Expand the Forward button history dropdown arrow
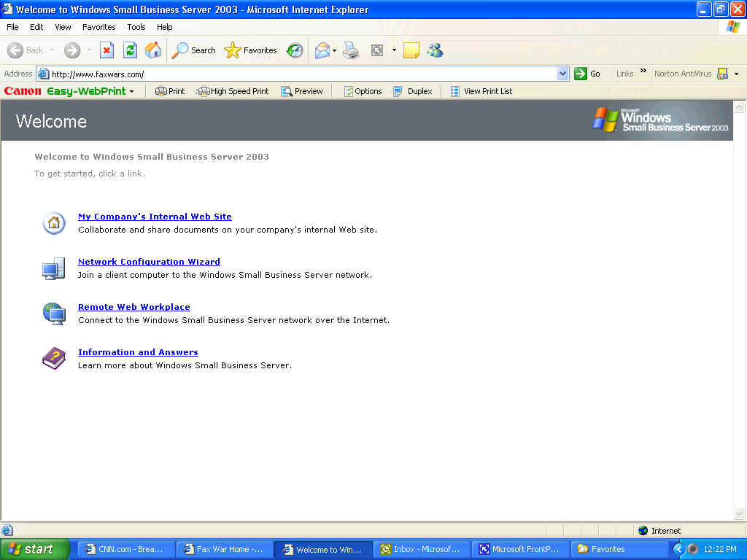Image resolution: width=747 pixels, height=560 pixels. coord(89,50)
